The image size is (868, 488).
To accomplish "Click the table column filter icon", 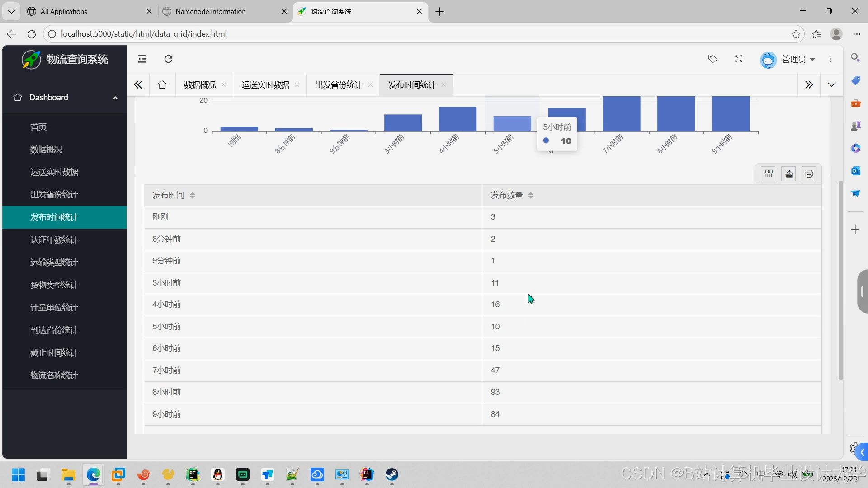I will pyautogui.click(x=769, y=174).
